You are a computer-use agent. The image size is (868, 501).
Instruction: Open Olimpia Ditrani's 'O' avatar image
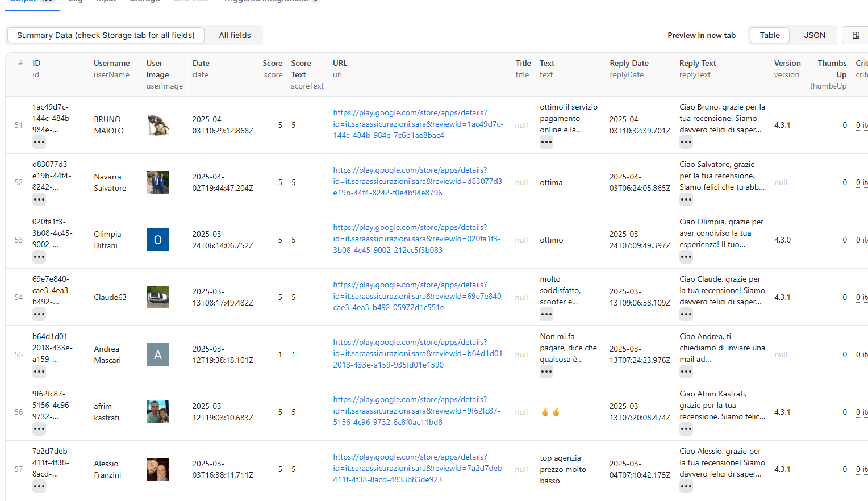(x=158, y=240)
